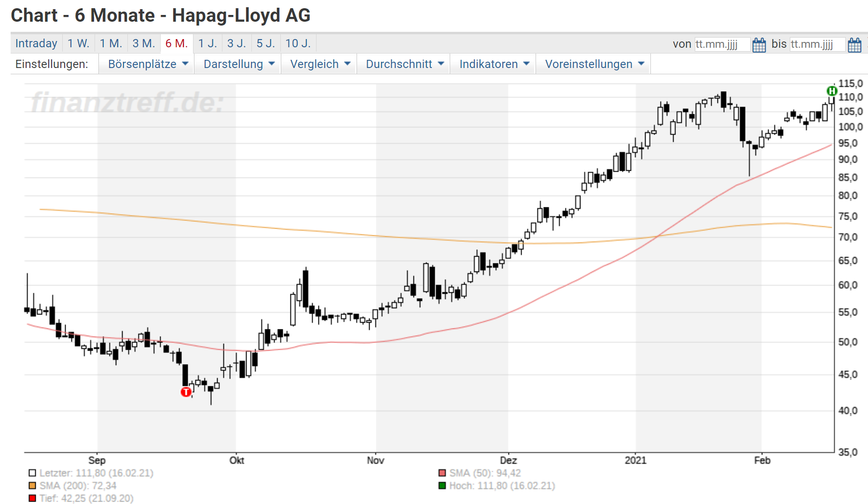Click legend text 'Letzter: 111,80 (16.02.21)'
Screen dimensions: 868x504
(96, 473)
